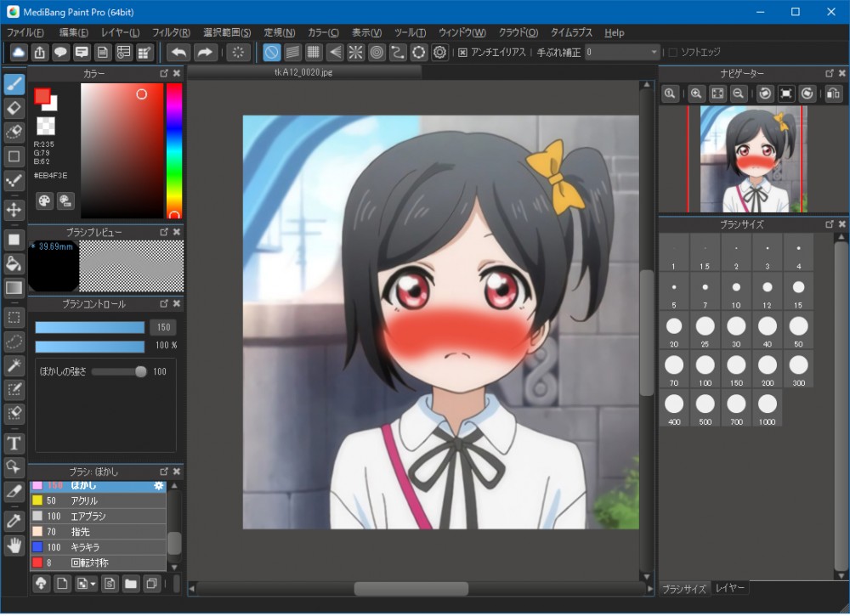Undock the カラー panel
850x616 pixels.
[164, 73]
